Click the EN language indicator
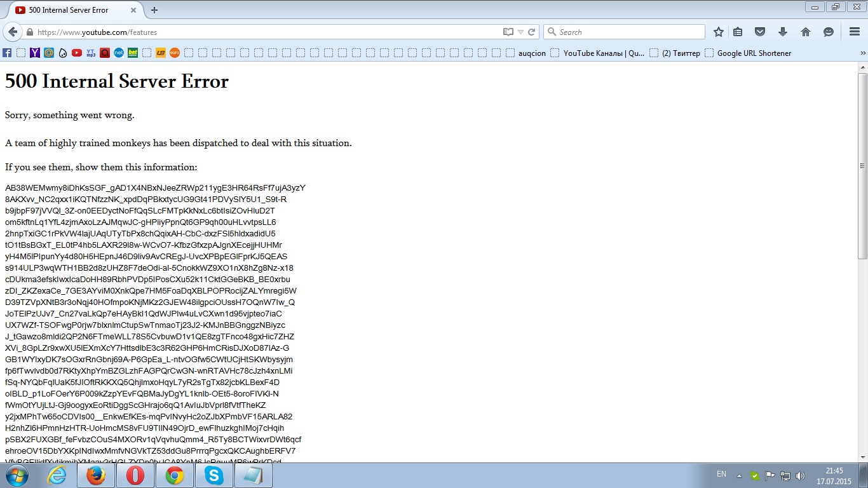 721,474
